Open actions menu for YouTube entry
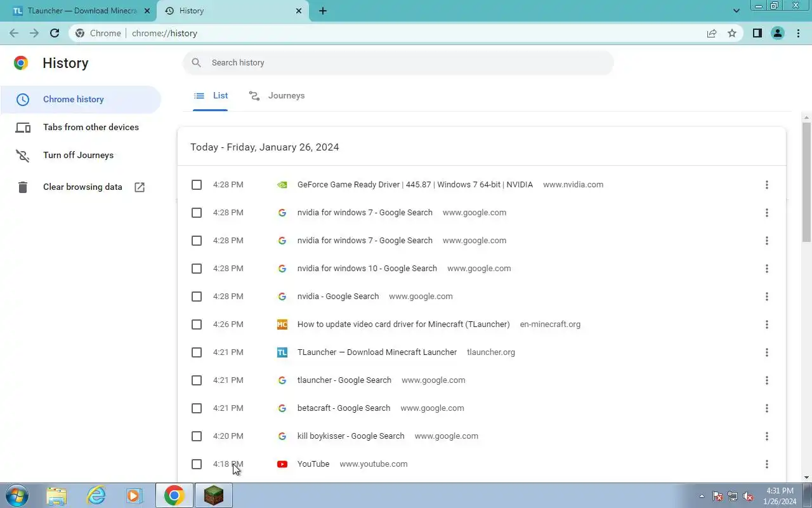The width and height of the screenshot is (812, 508). [766, 464]
